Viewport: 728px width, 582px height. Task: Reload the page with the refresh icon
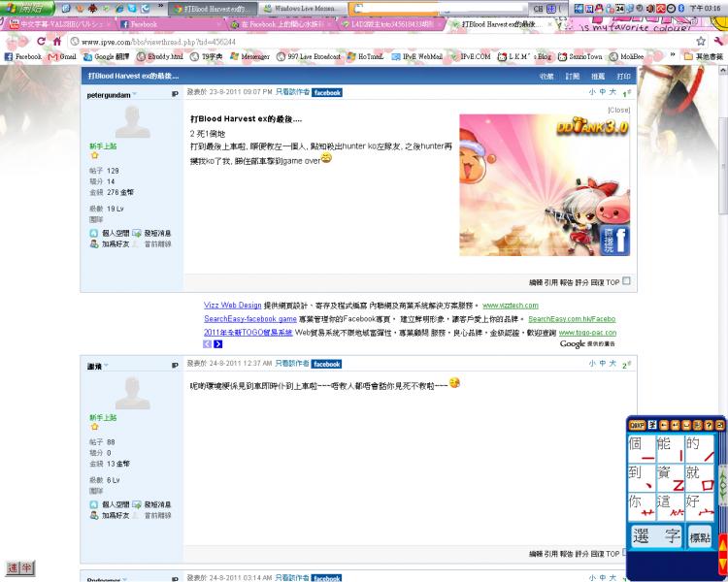coord(42,42)
